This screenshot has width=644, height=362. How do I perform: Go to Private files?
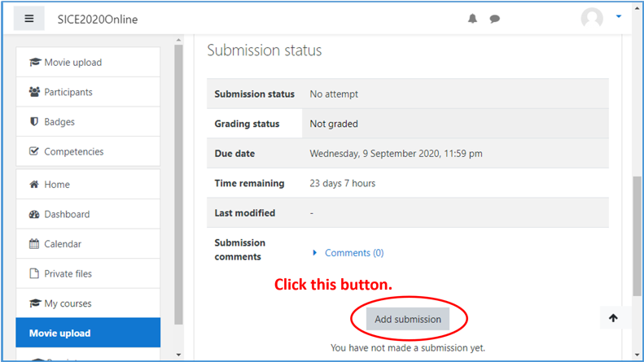tap(68, 273)
